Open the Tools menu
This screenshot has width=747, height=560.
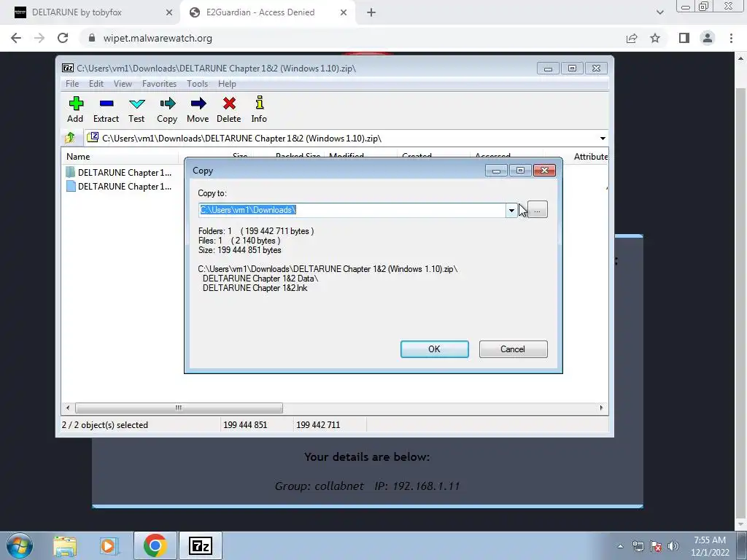[197, 84]
